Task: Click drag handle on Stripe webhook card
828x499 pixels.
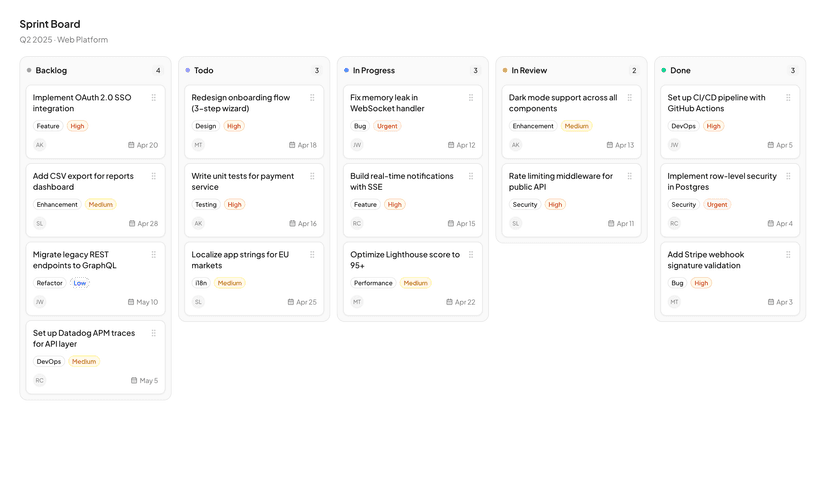Action: 788,255
